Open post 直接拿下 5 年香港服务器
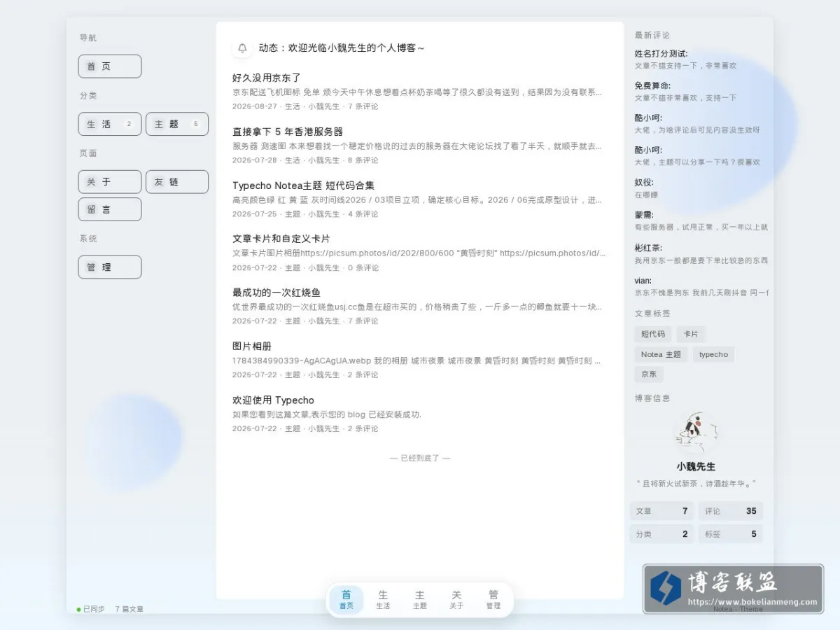The height and width of the screenshot is (630, 840). (x=288, y=132)
